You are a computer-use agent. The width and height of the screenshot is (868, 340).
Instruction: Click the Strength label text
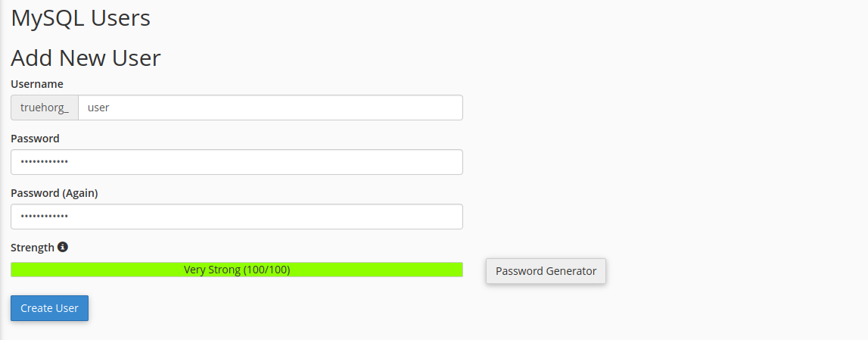pos(33,248)
